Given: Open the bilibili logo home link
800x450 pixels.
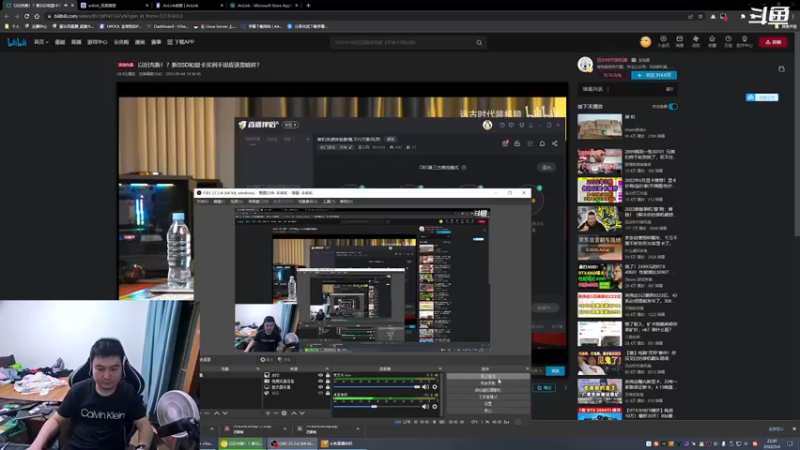Looking at the screenshot, I should 17,42.
